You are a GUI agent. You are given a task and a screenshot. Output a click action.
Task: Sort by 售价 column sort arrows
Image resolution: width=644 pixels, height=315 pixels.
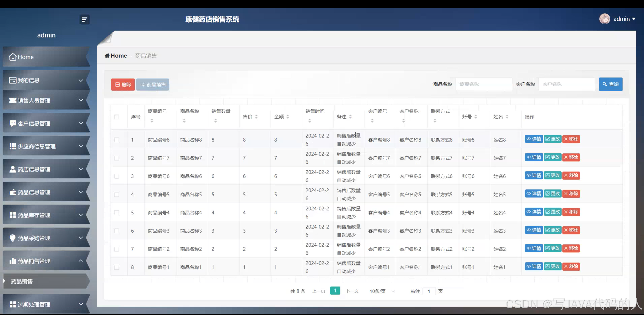coord(256,117)
